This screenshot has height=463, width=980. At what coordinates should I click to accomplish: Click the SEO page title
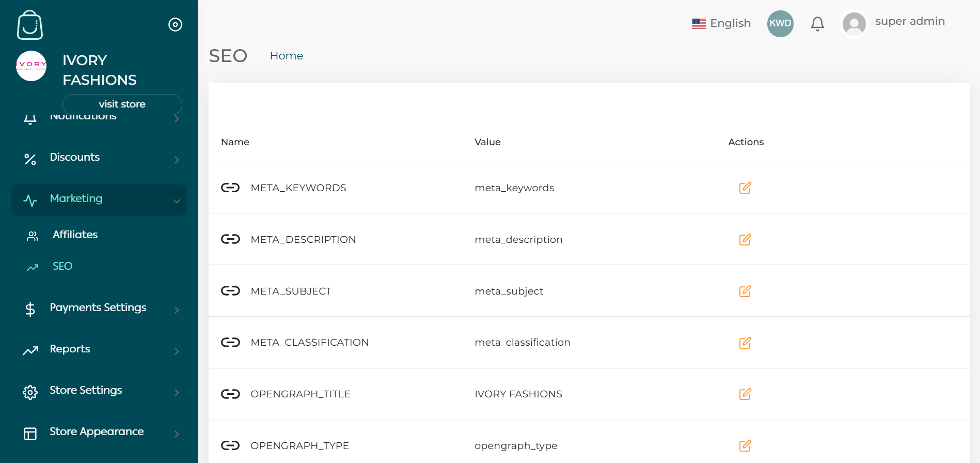coord(228,56)
